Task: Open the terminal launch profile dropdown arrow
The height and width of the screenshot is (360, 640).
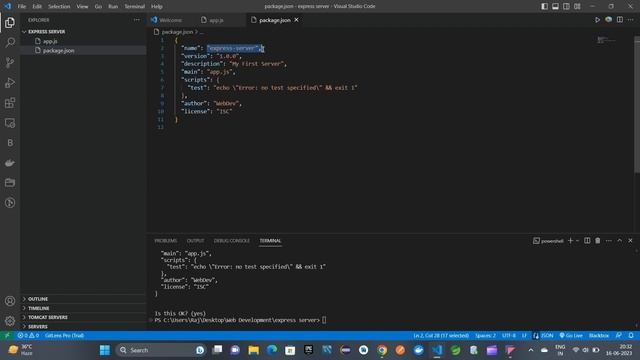Action: [x=578, y=241]
